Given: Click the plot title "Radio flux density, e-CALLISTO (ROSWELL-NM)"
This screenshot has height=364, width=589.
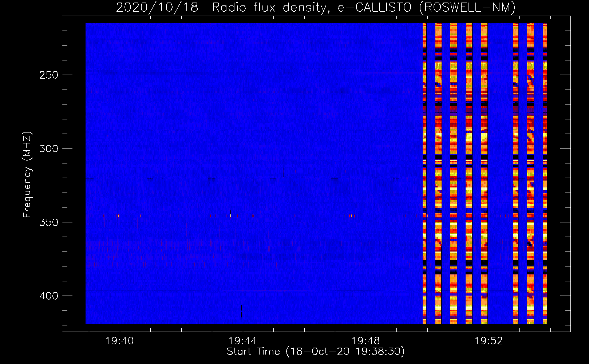Looking at the screenshot, I should pos(364,7).
